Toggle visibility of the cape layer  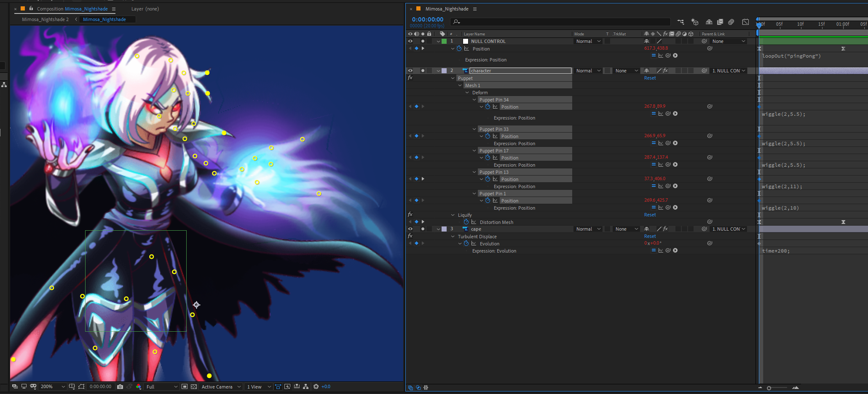point(410,229)
